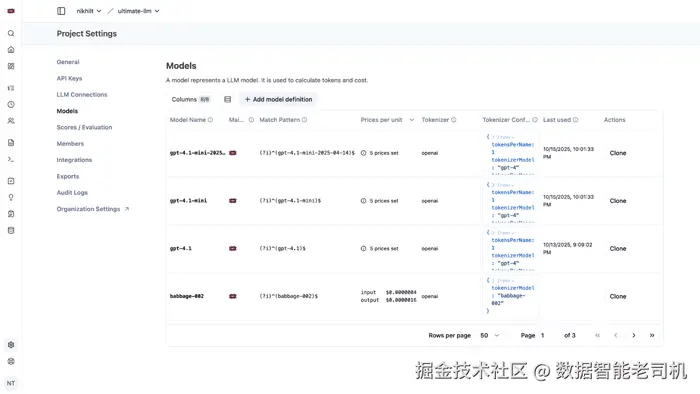The width and height of the screenshot is (700, 394).
Task: Jump to last page of models
Action: click(x=652, y=336)
